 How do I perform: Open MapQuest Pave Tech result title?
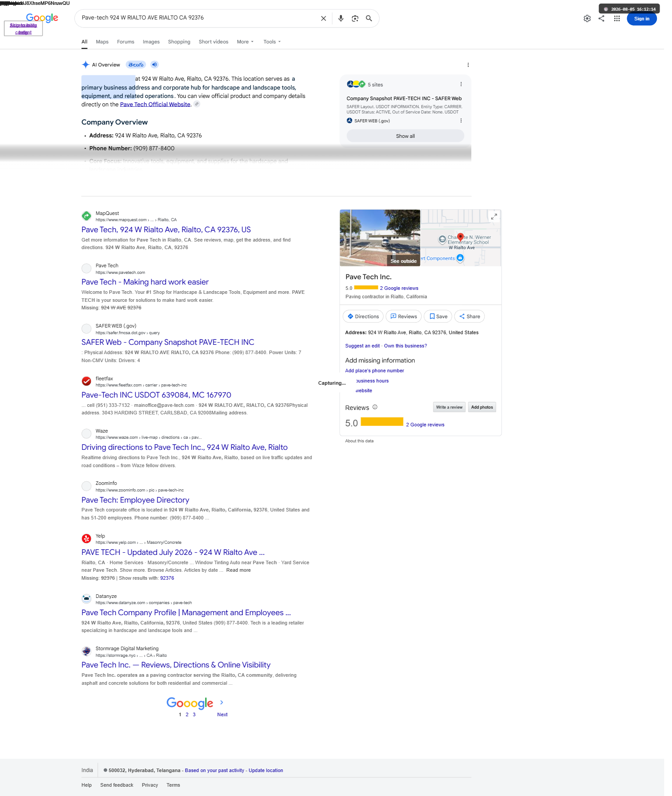166,230
